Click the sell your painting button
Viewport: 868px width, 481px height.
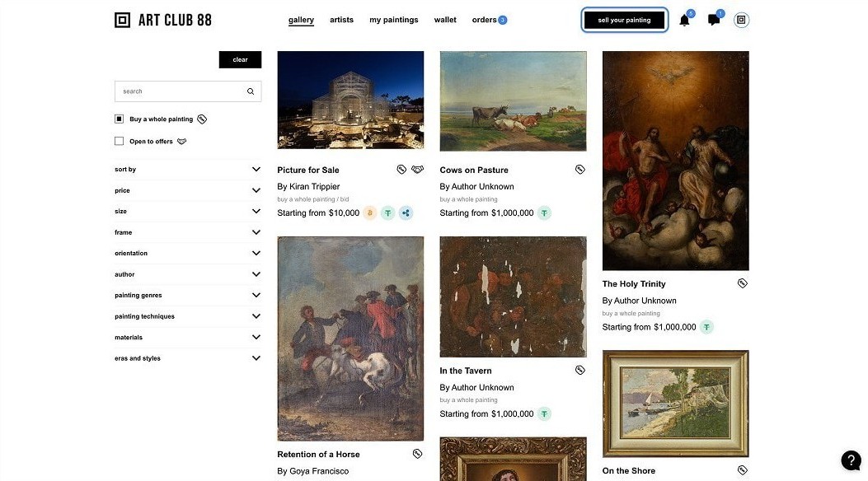pyautogui.click(x=625, y=20)
